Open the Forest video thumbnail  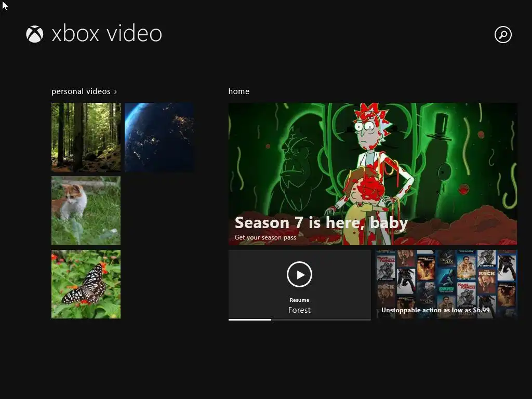(x=86, y=137)
